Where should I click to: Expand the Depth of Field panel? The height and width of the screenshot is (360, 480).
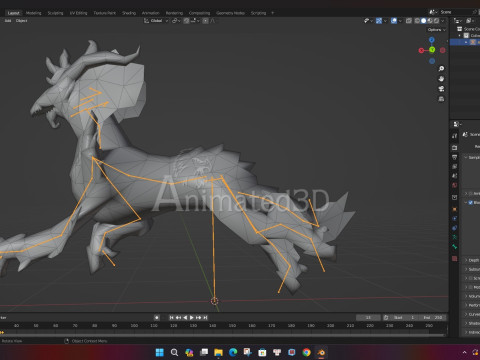pos(466,260)
